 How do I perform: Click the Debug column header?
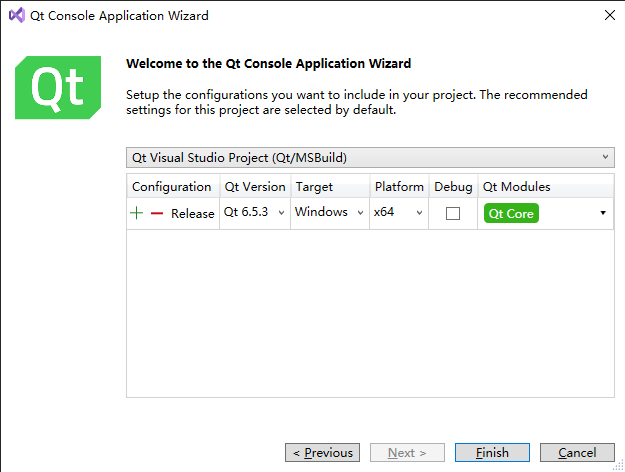pyautogui.click(x=453, y=186)
